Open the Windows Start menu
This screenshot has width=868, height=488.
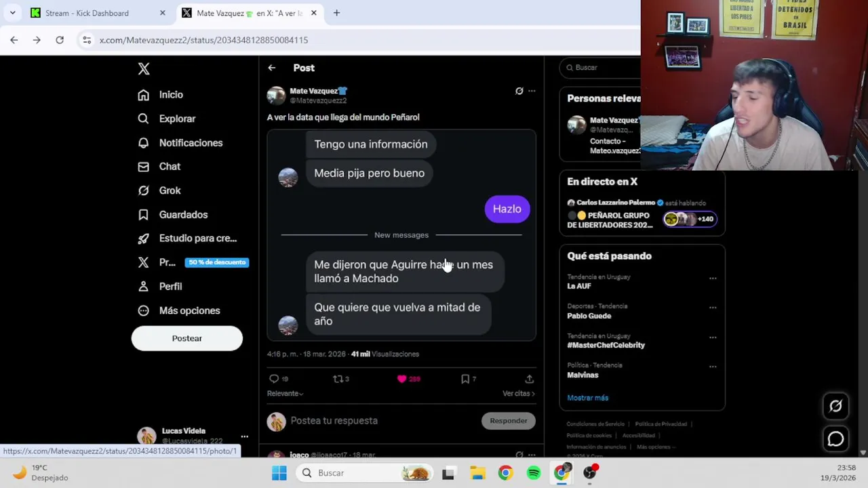279,473
